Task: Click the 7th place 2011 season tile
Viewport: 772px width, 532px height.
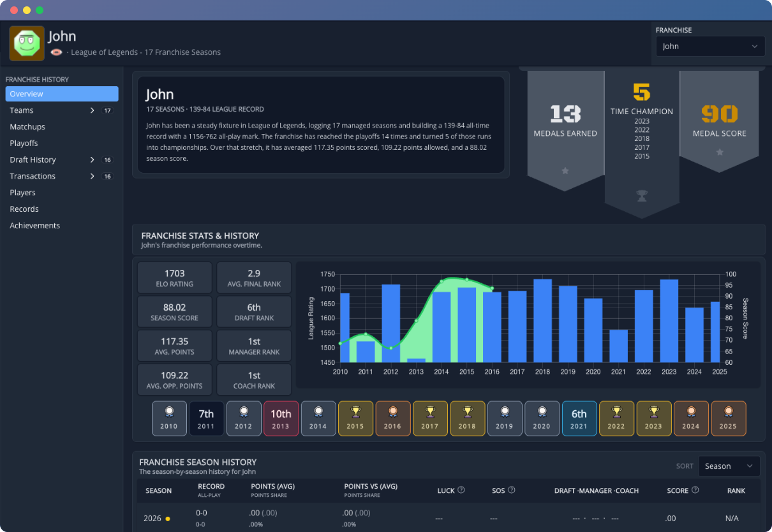Action: [206, 418]
